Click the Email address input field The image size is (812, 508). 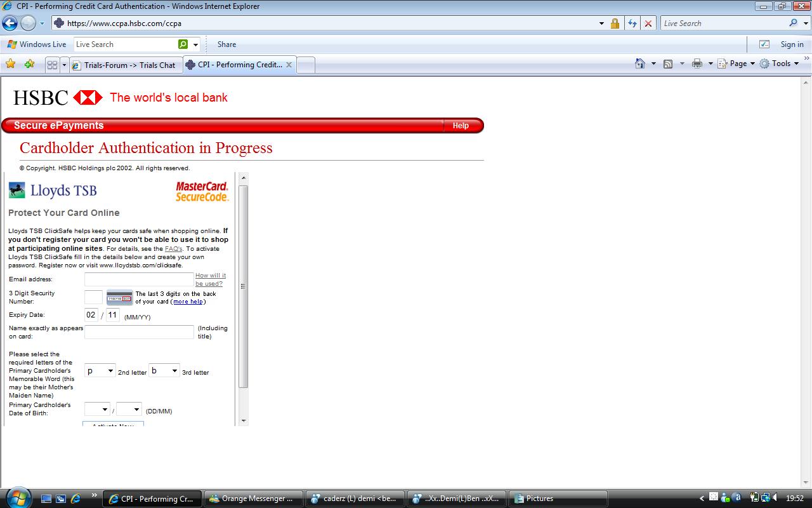click(139, 279)
